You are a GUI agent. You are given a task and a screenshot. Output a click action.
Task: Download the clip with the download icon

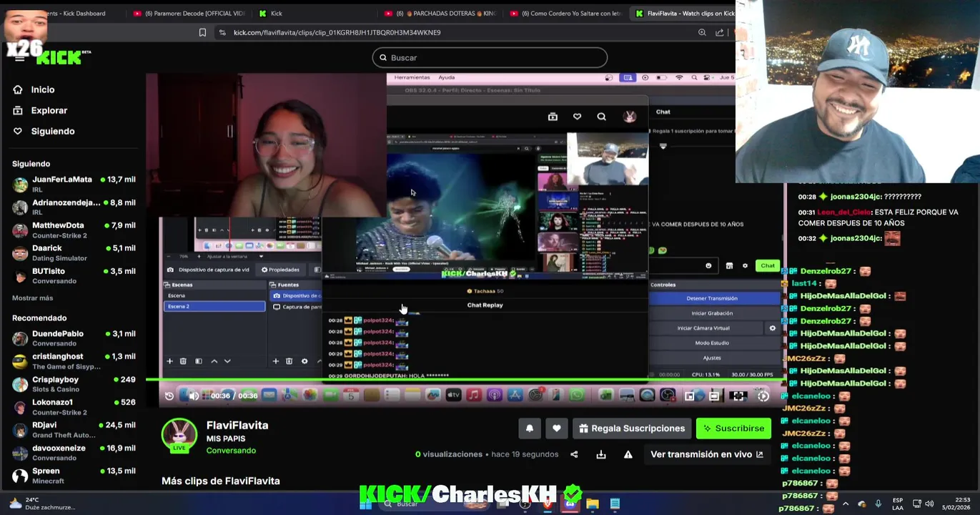(601, 454)
